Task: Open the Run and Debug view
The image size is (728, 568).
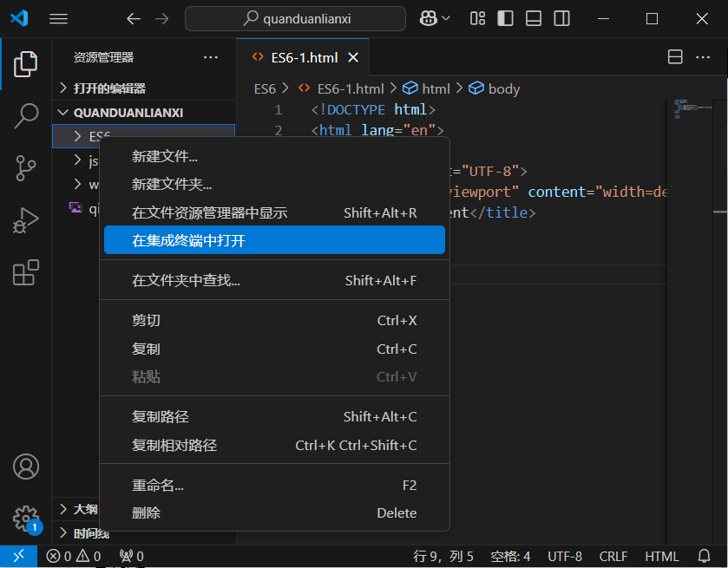Action: (x=26, y=220)
